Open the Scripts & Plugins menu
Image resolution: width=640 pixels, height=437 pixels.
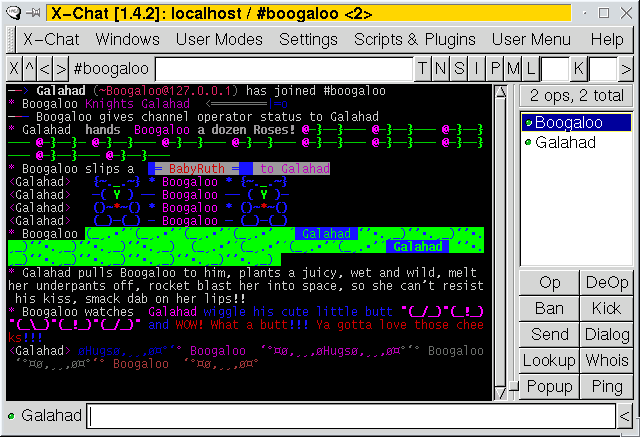pyautogui.click(x=415, y=39)
